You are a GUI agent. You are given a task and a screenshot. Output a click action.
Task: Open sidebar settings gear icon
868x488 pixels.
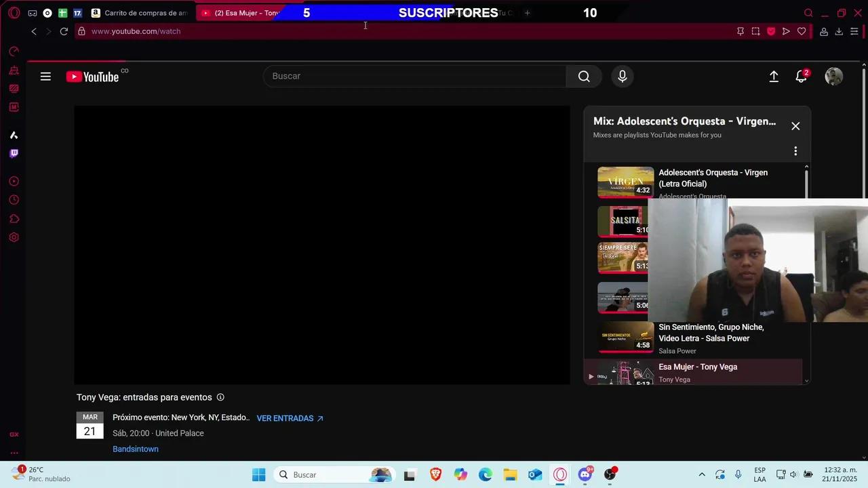pos(14,237)
